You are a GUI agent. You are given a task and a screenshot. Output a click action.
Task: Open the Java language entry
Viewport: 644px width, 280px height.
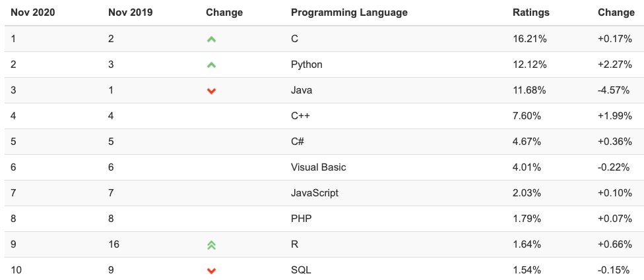(x=301, y=90)
